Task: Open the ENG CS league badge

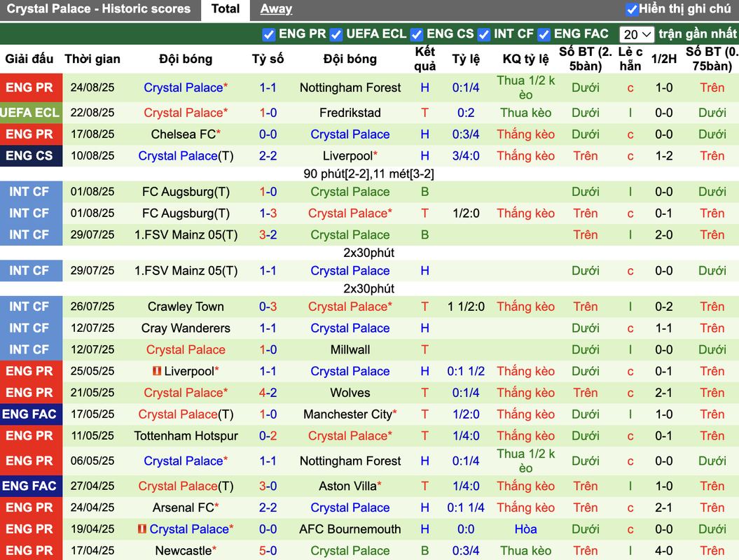Action: pyautogui.click(x=29, y=156)
